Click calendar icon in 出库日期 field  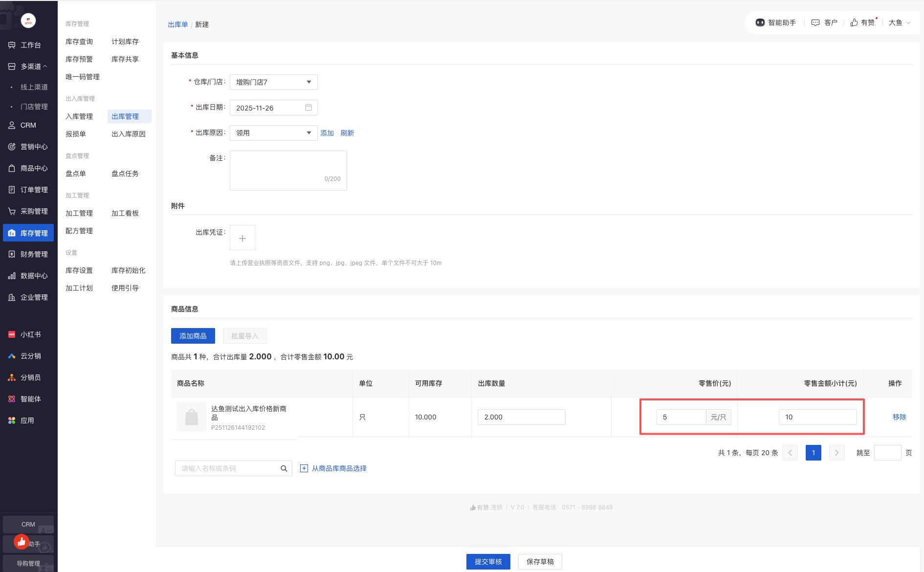(x=308, y=108)
